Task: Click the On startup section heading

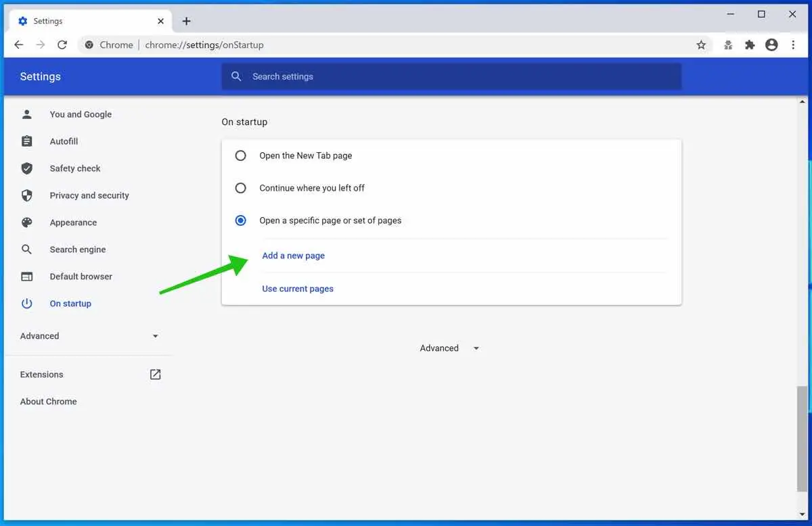Action: click(x=244, y=122)
